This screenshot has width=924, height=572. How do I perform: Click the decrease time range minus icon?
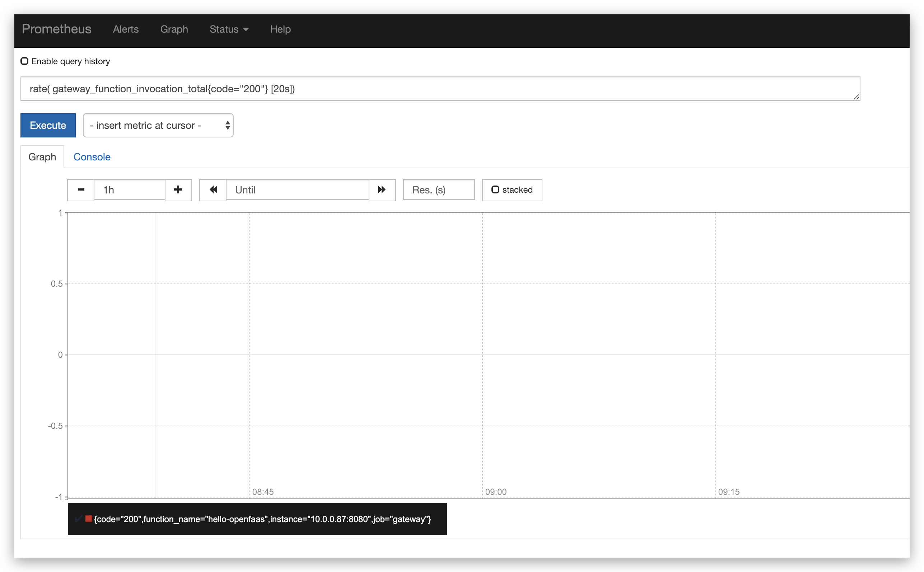click(80, 190)
